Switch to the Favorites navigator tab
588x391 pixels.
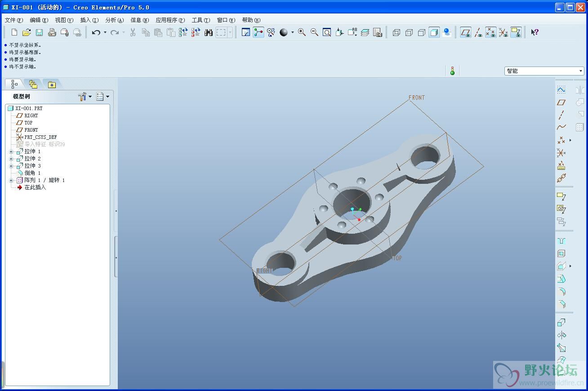pos(52,84)
